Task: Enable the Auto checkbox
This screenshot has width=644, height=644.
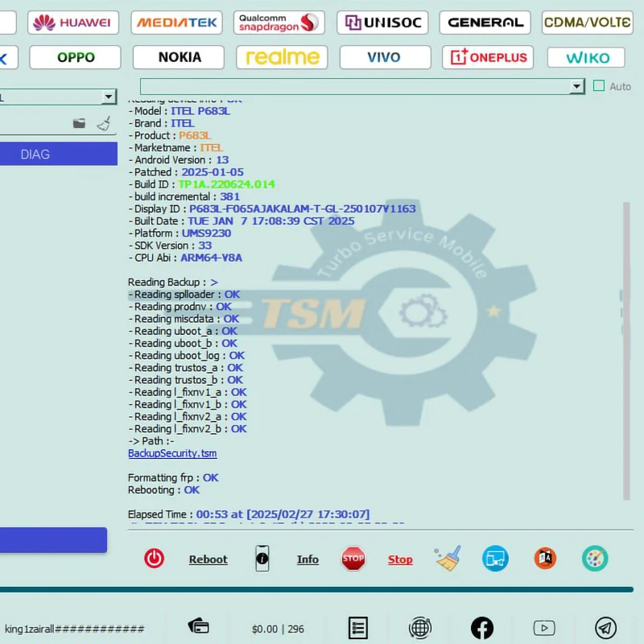Action: click(599, 86)
